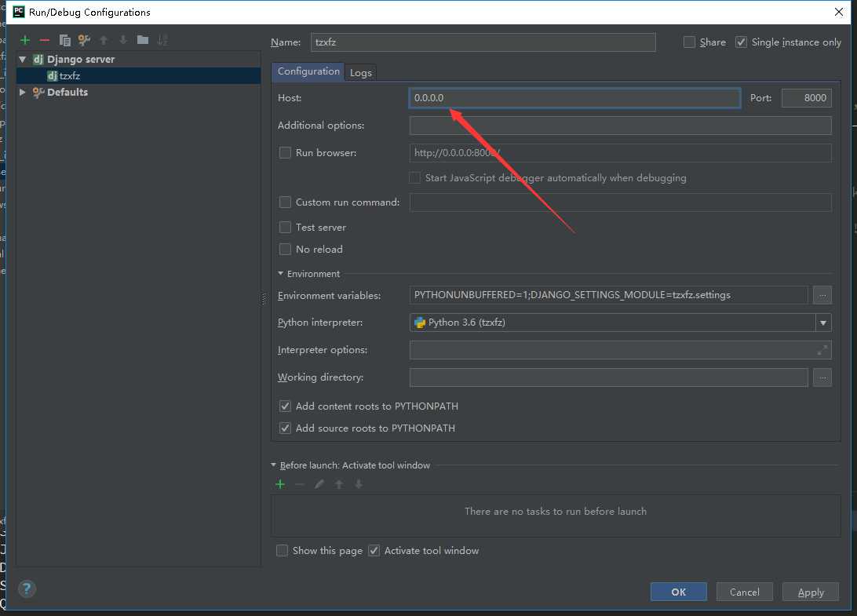
Task: Browse for a working directory with the ellipsis button
Action: [822, 377]
